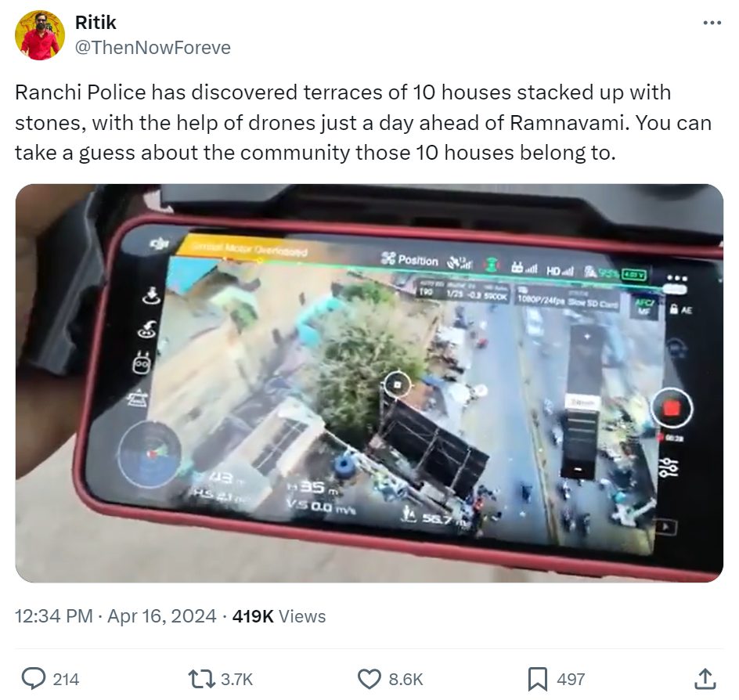Tap the Position flight mode indicator
Image resolution: width=739 pixels, height=700 pixels.
click(409, 259)
